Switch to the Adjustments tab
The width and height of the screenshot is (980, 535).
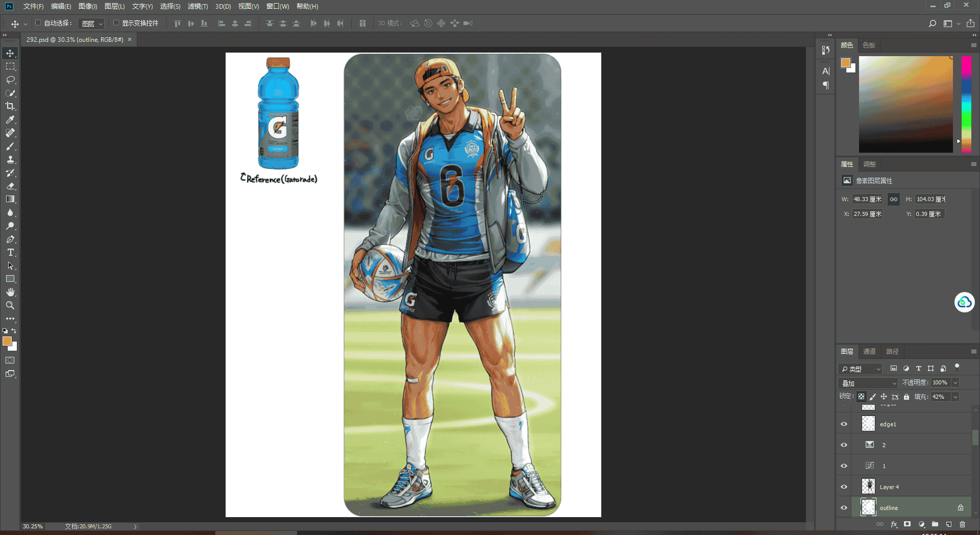pyautogui.click(x=869, y=164)
